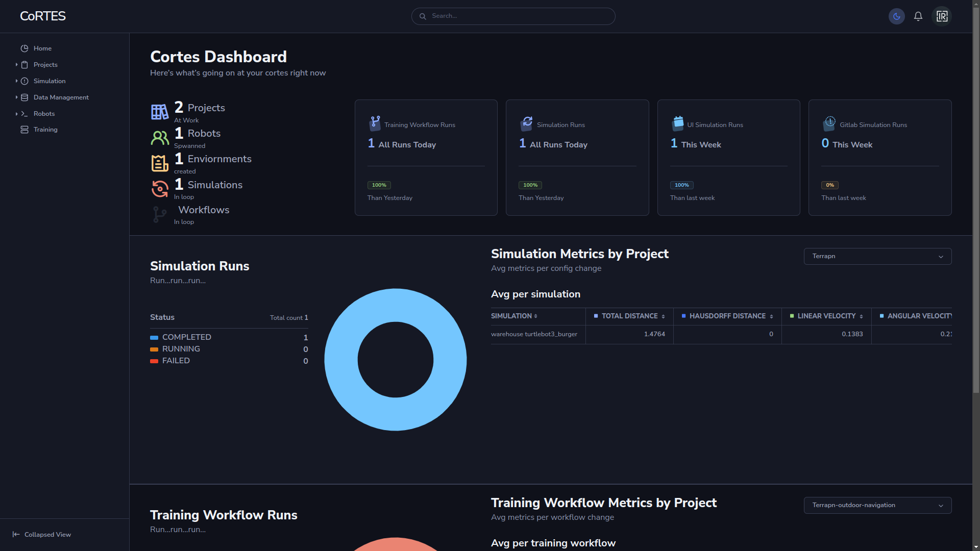This screenshot has width=980, height=551.
Task: Click chevron on the Terrapn dropdown
Action: (941, 257)
